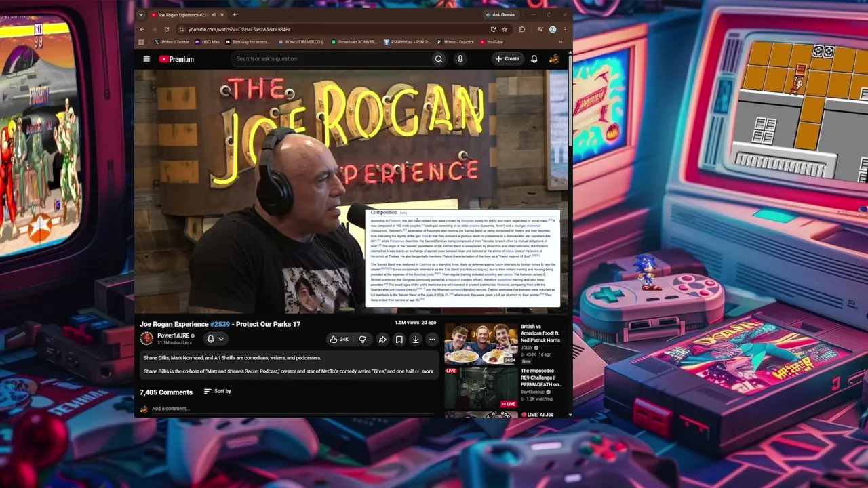Open PowerfulJRE channel avatar
Image resolution: width=868 pixels, height=488 pixels.
[146, 338]
